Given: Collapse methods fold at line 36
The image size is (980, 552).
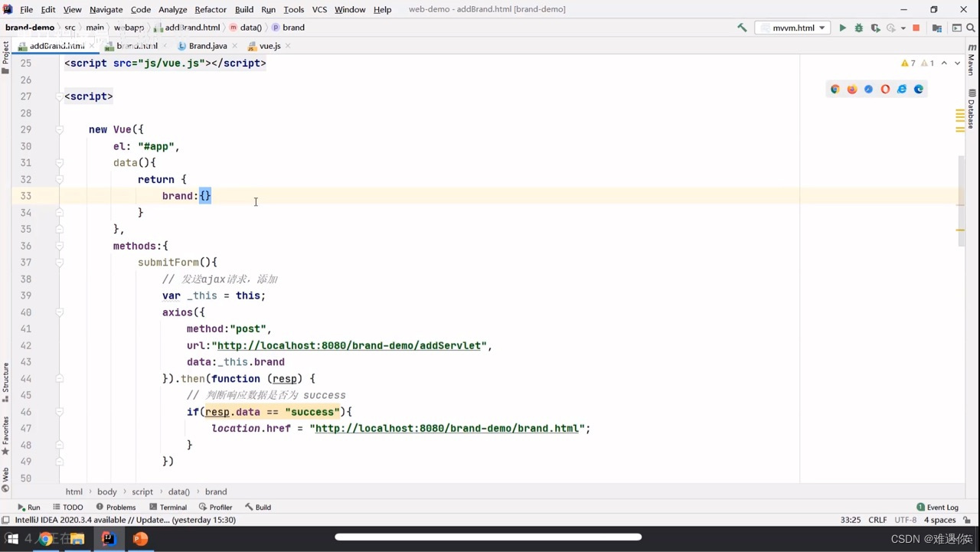Looking at the screenshot, I should (x=59, y=246).
